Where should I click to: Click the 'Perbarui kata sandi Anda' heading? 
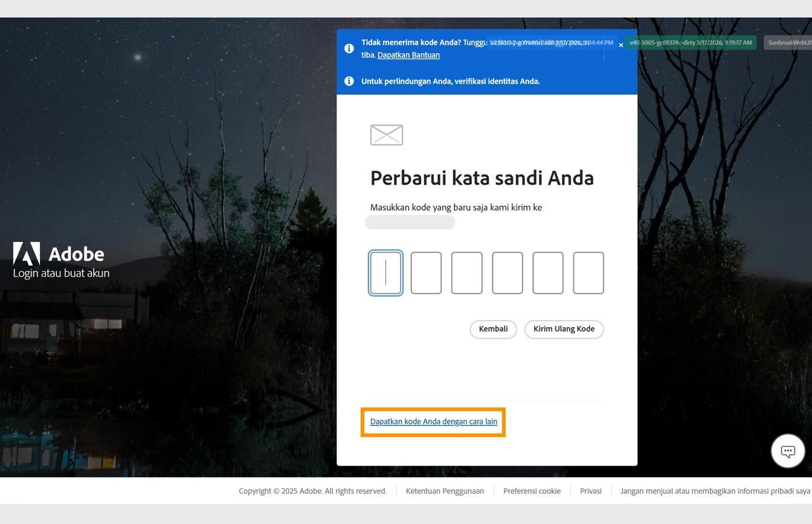482,178
